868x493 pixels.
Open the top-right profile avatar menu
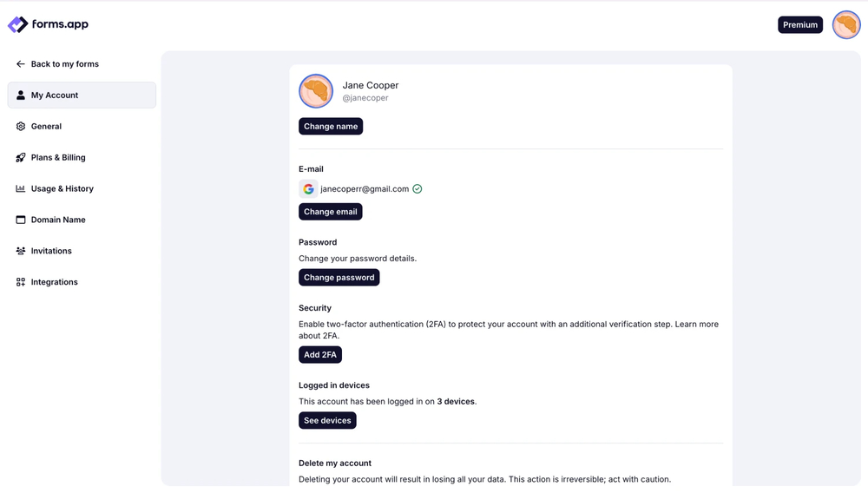(846, 25)
